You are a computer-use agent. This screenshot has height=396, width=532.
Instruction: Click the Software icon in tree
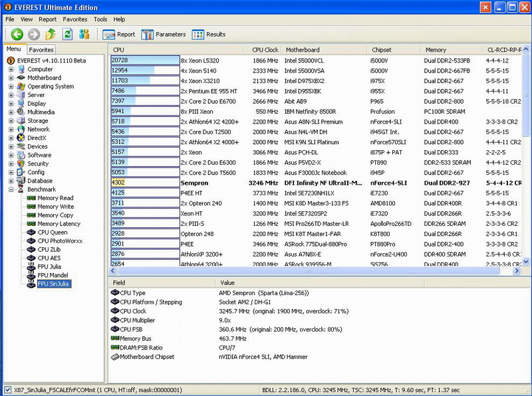pyautogui.click(x=21, y=155)
